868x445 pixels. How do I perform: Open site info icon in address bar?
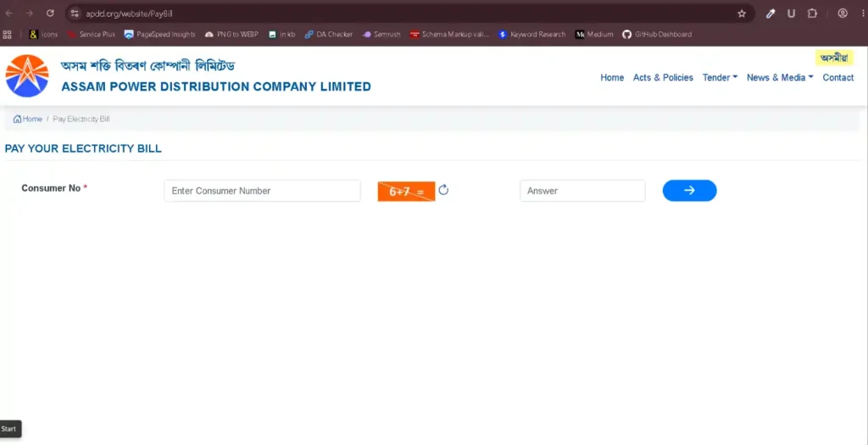75,14
